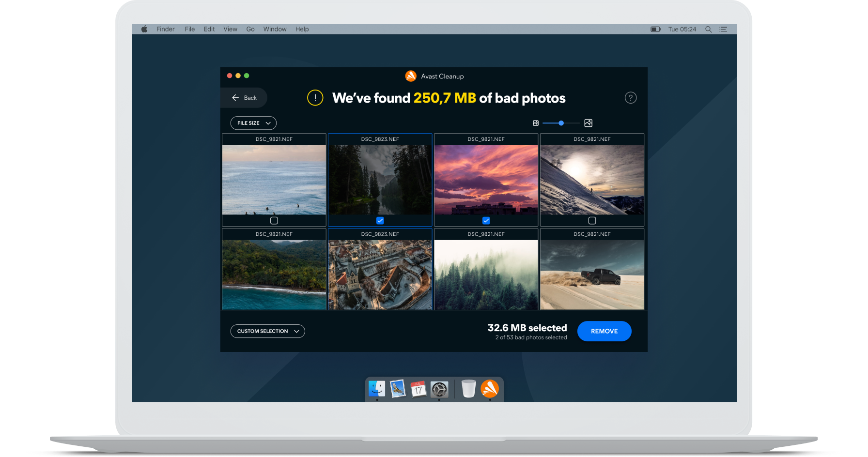Go back with the Back button
The image size is (868, 457).
[245, 98]
